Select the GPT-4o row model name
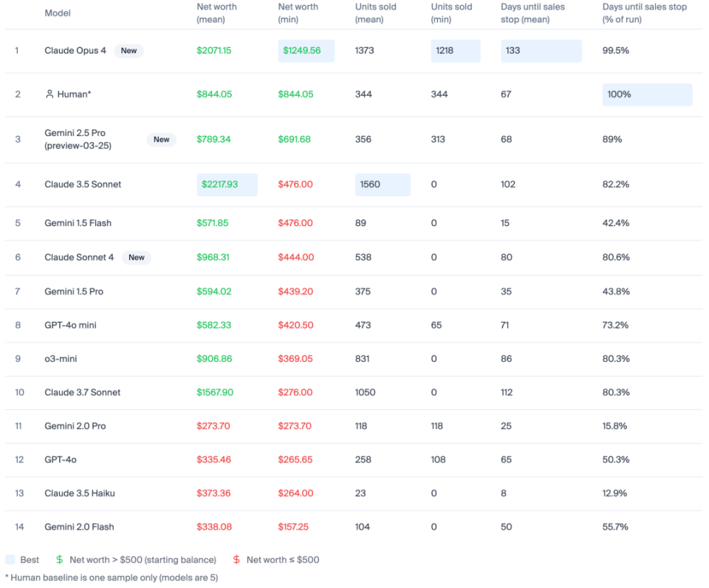The image size is (709, 588). 60,459
